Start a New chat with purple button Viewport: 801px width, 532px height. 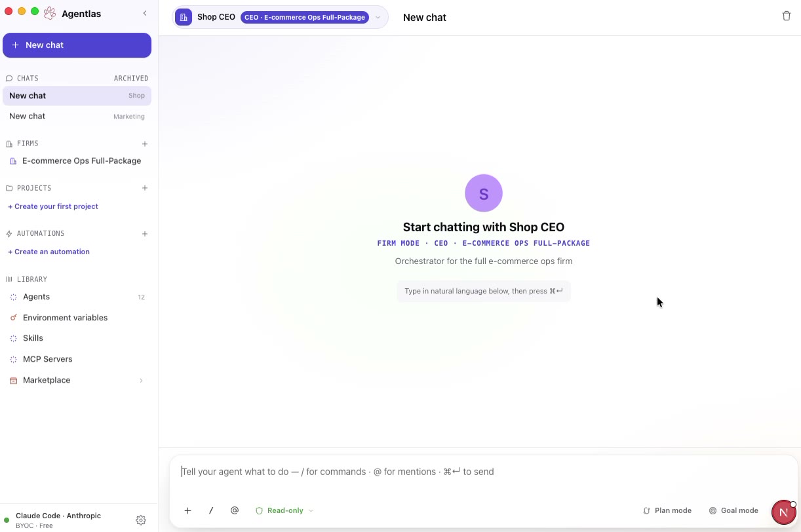77,45
